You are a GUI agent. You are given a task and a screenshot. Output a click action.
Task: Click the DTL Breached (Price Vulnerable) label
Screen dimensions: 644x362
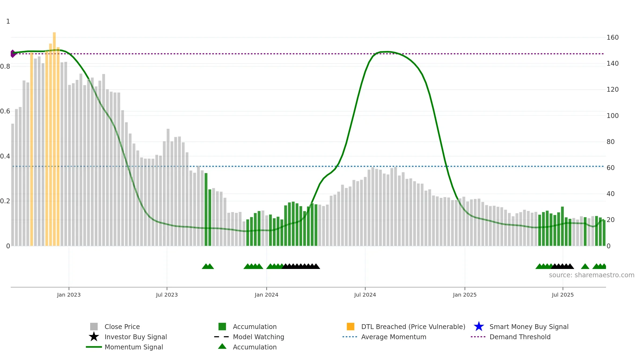413,327
